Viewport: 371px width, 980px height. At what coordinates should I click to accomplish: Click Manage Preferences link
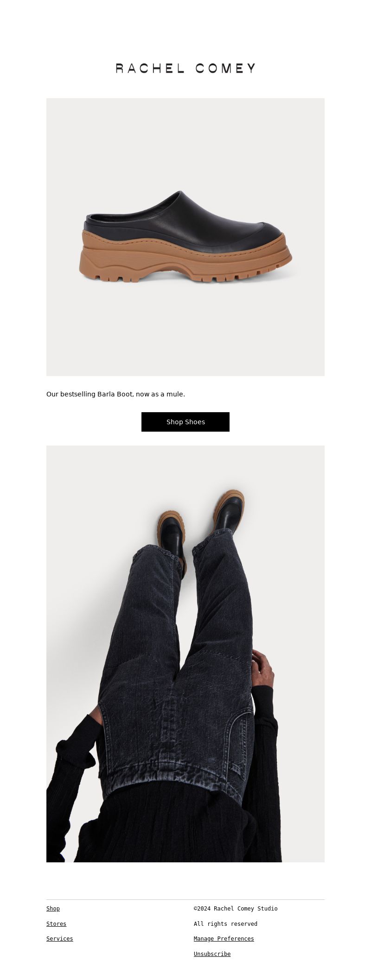click(224, 939)
